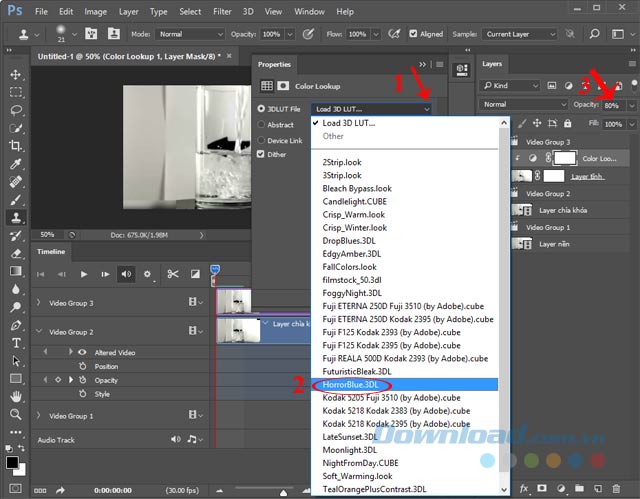640x499 pixels.
Task: Select the Move tool
Action: (16, 74)
